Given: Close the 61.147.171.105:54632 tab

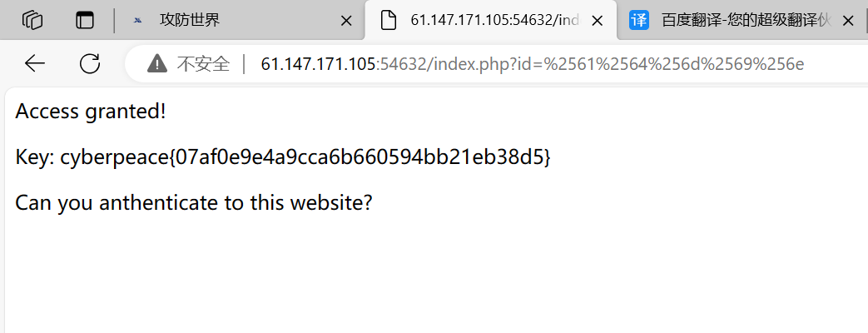Looking at the screenshot, I should tap(598, 21).
